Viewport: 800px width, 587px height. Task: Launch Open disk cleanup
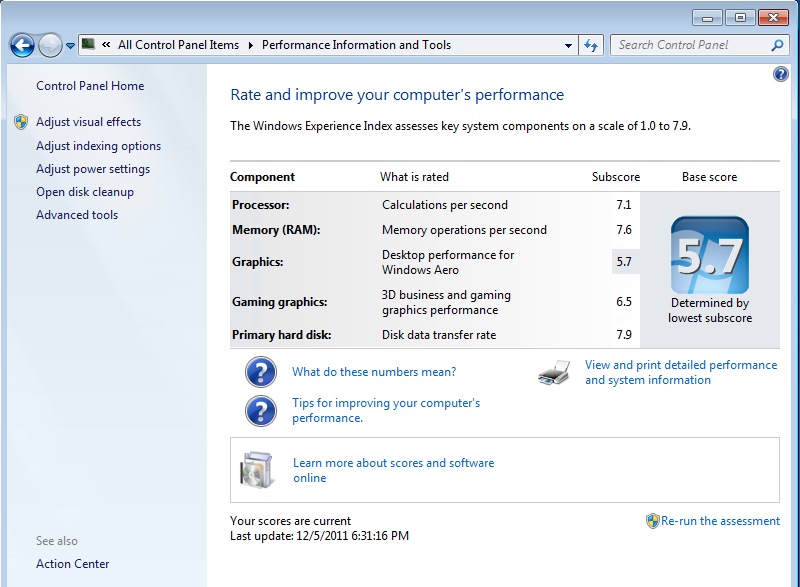pyautogui.click(x=85, y=192)
